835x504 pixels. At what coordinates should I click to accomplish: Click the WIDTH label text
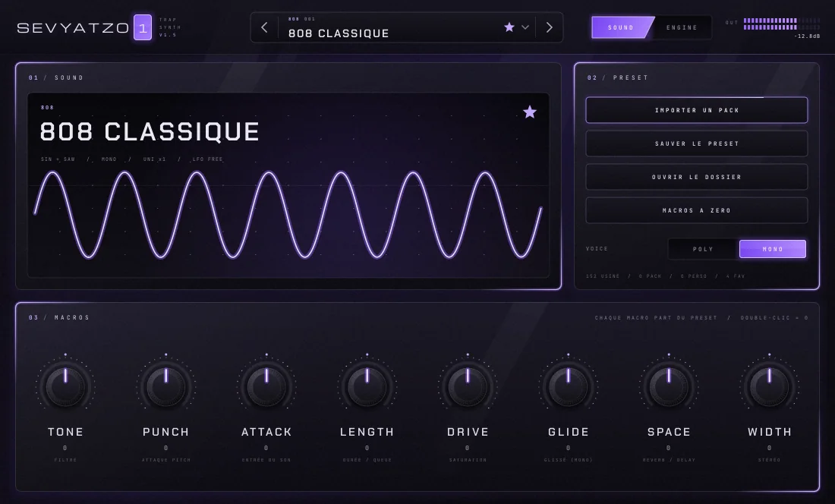point(770,432)
